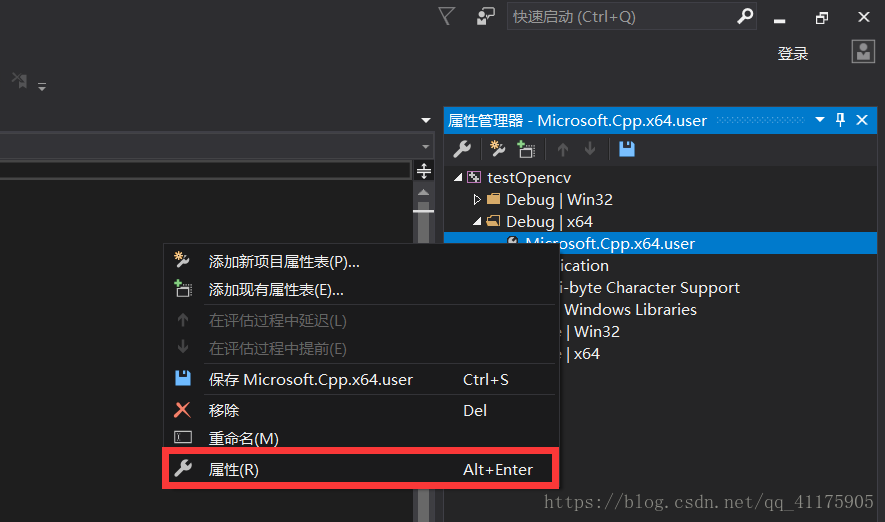Screen dimensions: 885x522
Task: Click Add Existing Property Sheet toolbar icon
Action: (x=526, y=149)
